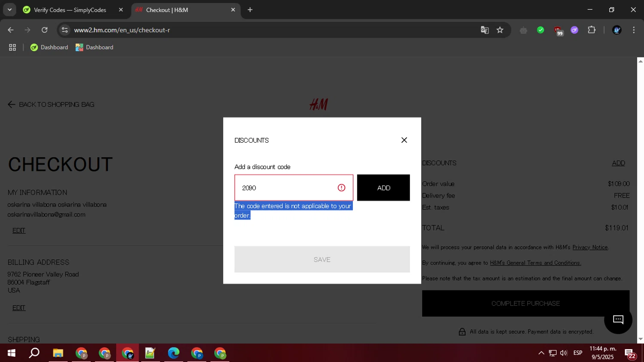Click the purple circular extension icon
The height and width of the screenshot is (362, 644).
tap(574, 30)
